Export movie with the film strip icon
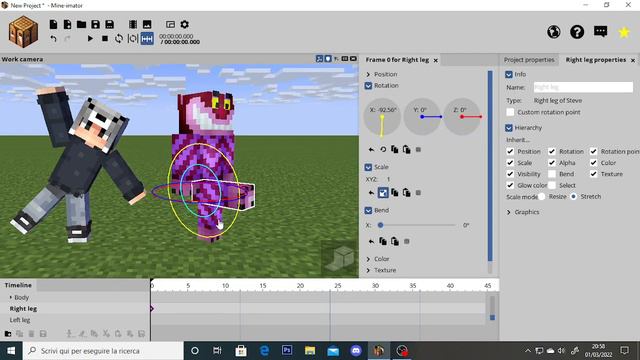Image resolution: width=640 pixels, height=360 pixels. click(x=133, y=24)
